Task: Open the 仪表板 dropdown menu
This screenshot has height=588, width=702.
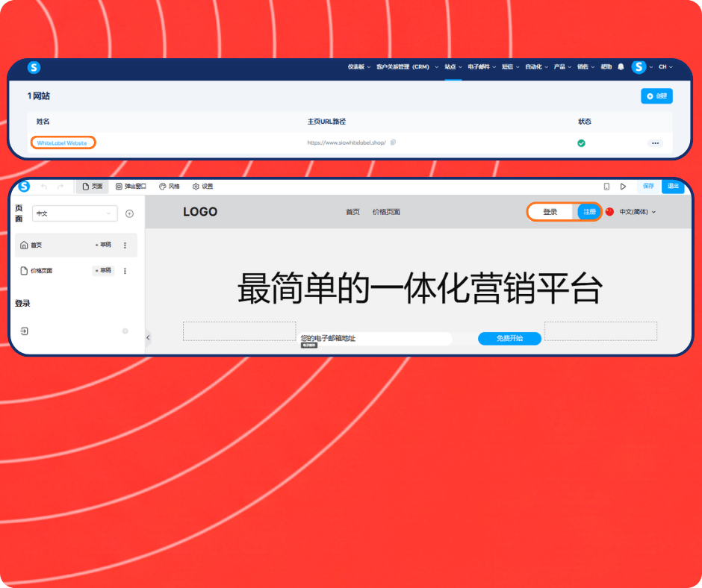Action: click(x=359, y=66)
